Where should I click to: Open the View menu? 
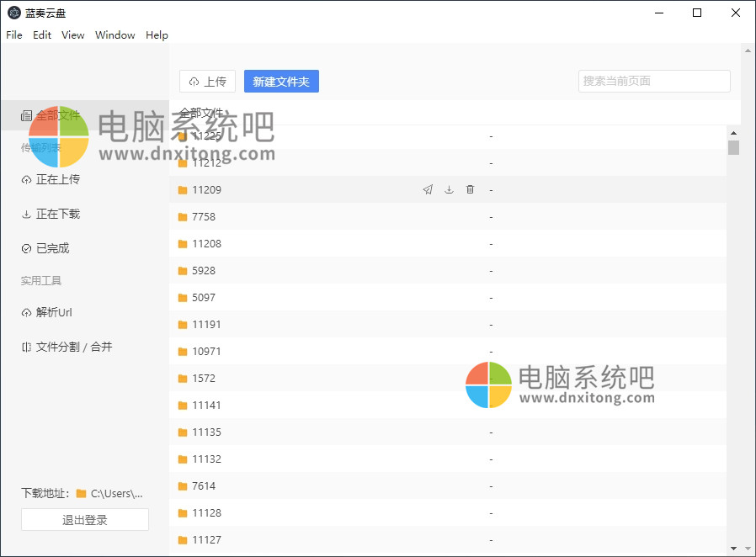click(x=72, y=34)
